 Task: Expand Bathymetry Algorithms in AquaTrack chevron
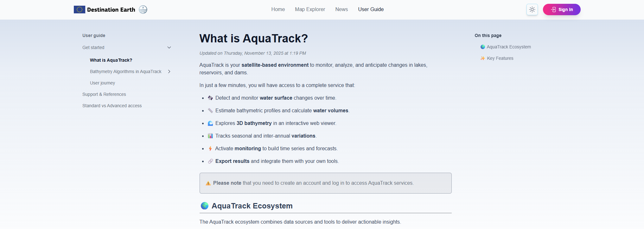pos(169,71)
